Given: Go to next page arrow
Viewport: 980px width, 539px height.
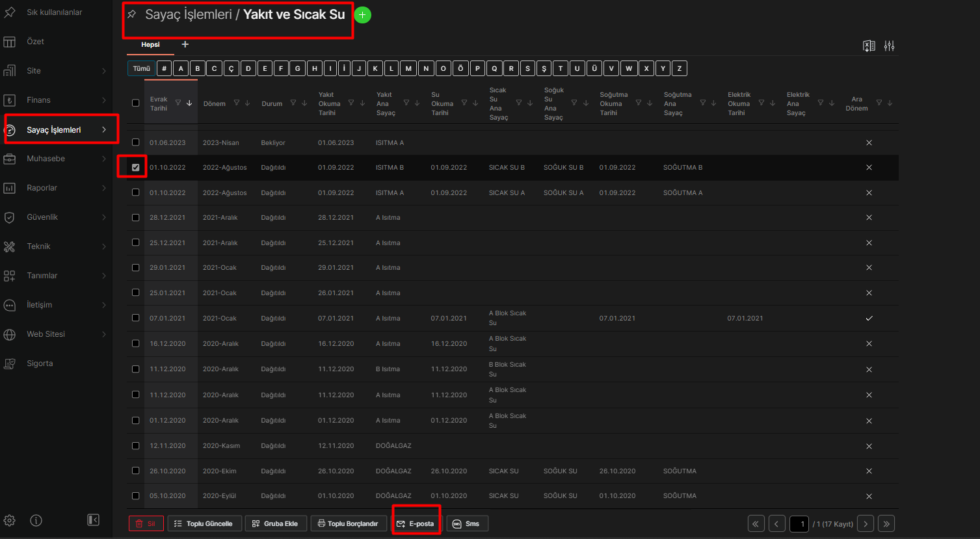Looking at the screenshot, I should click(x=866, y=524).
